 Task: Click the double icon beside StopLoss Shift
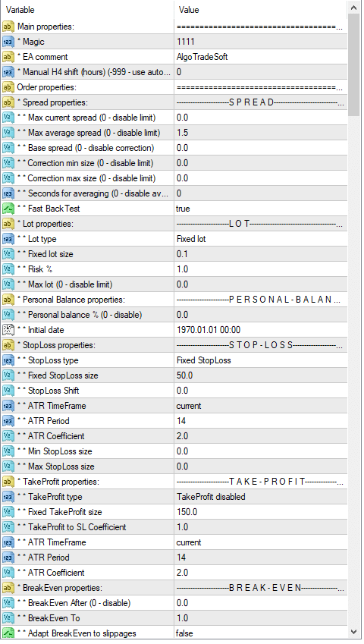(x=8, y=391)
